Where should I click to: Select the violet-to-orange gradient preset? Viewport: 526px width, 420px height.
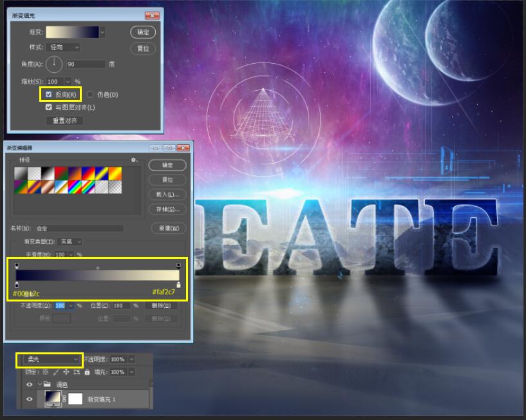click(x=75, y=173)
